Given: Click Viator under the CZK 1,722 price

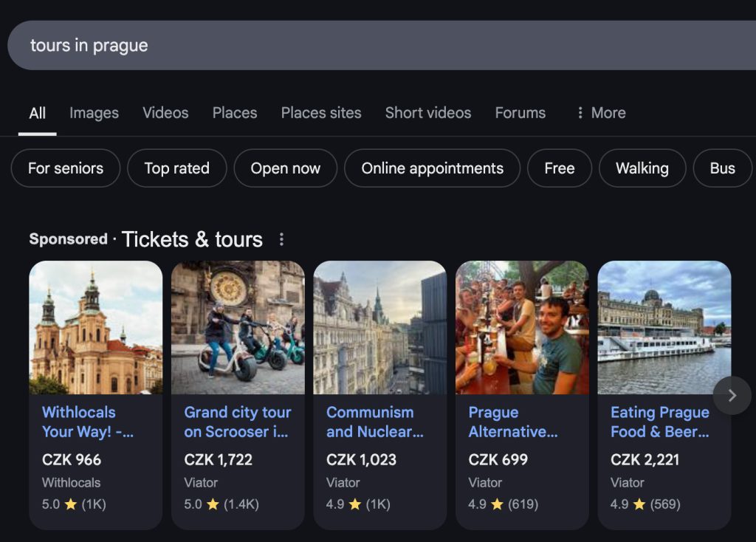Looking at the screenshot, I should tap(201, 483).
